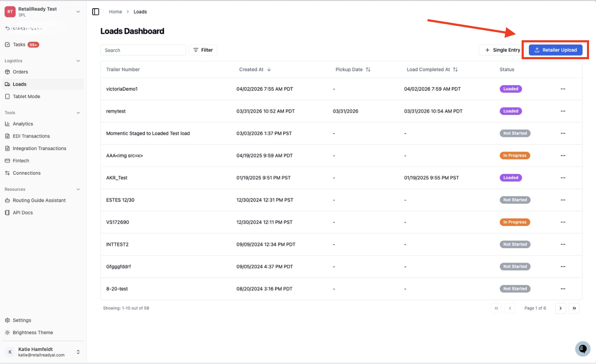Open Katie Hamfeldt account menu chevron
Viewport: 596px width, 364px height.
click(78, 352)
